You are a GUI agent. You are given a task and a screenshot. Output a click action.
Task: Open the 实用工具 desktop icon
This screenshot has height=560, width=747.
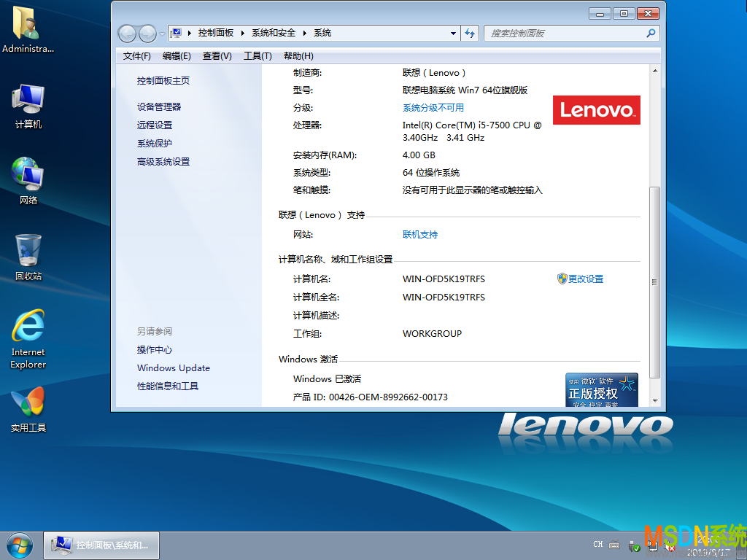28,410
